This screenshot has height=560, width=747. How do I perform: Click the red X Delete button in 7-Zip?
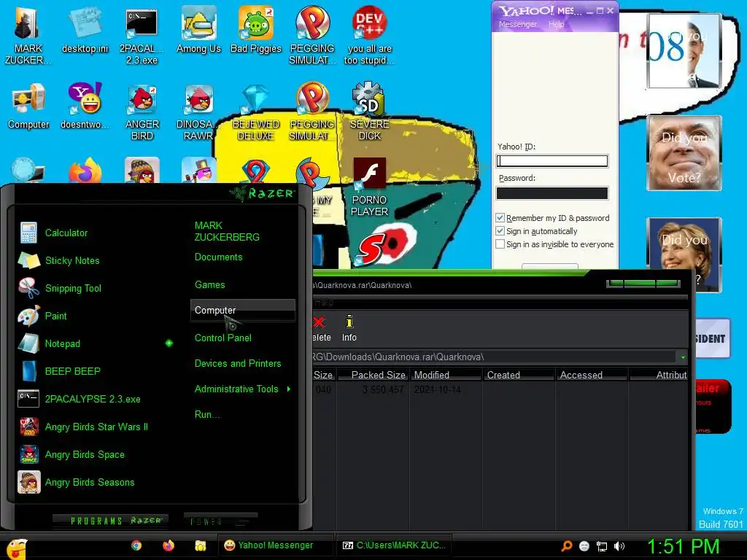[320, 327]
